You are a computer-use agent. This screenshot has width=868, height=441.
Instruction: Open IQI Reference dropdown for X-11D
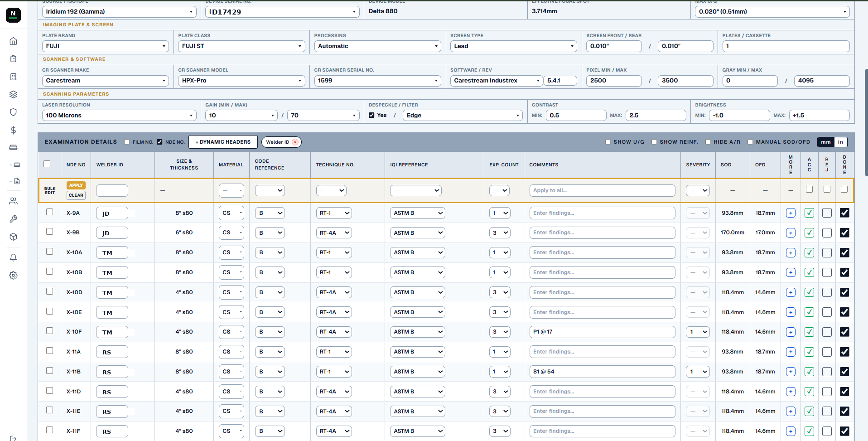point(417,392)
